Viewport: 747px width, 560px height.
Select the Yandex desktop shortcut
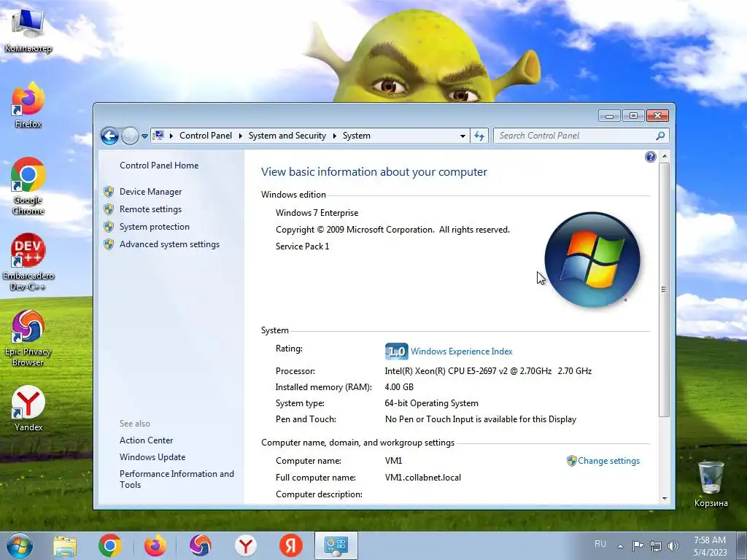pyautogui.click(x=28, y=408)
